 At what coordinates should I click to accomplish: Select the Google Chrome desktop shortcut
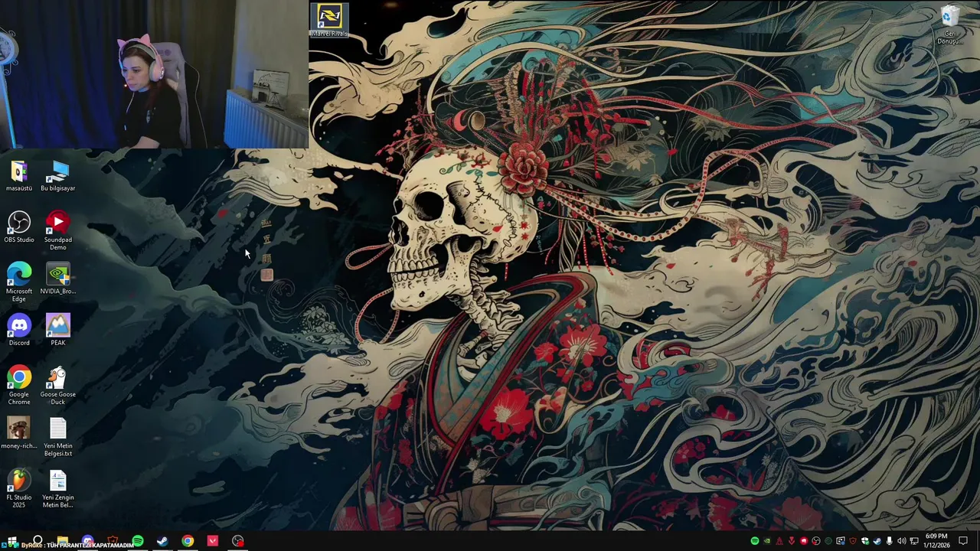click(19, 386)
